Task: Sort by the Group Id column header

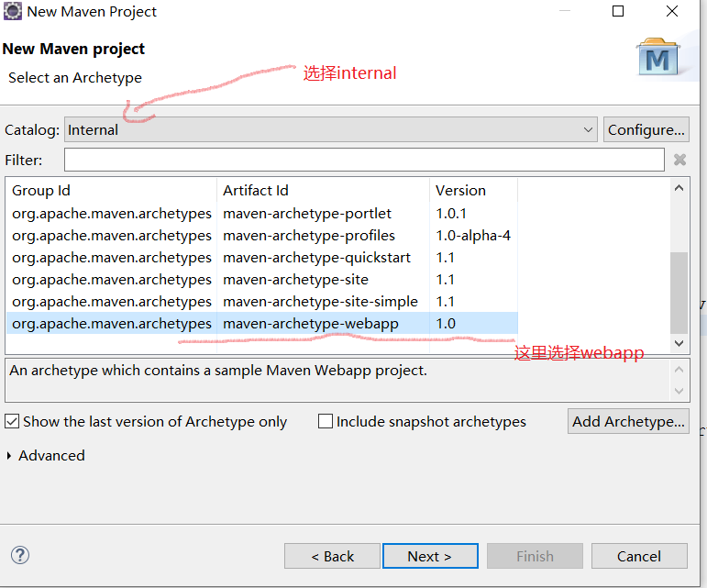Action: point(111,190)
